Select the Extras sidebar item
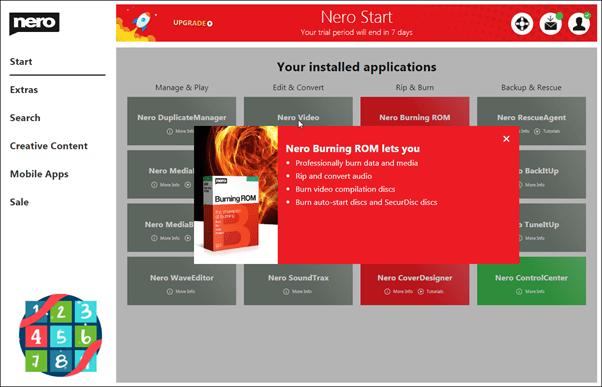The image size is (602, 387). pos(24,90)
